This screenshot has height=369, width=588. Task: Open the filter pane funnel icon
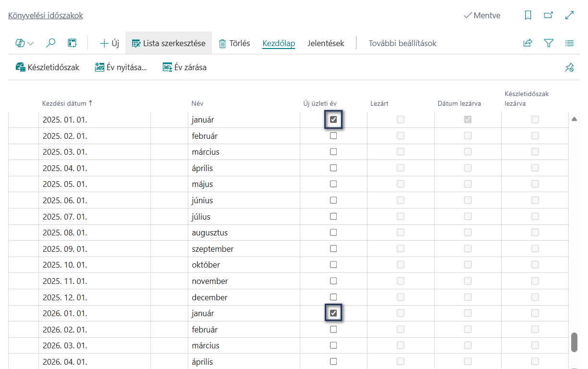[x=549, y=43]
